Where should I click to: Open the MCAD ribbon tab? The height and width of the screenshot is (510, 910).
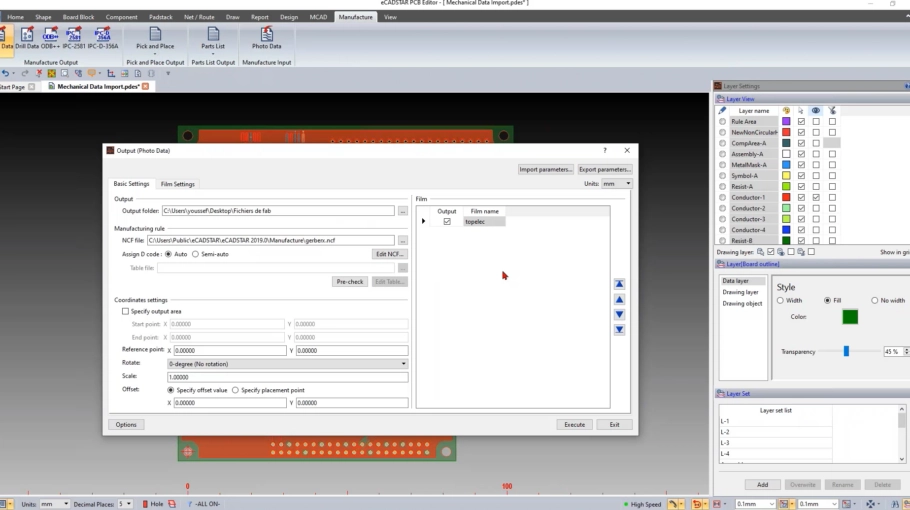[x=318, y=17]
